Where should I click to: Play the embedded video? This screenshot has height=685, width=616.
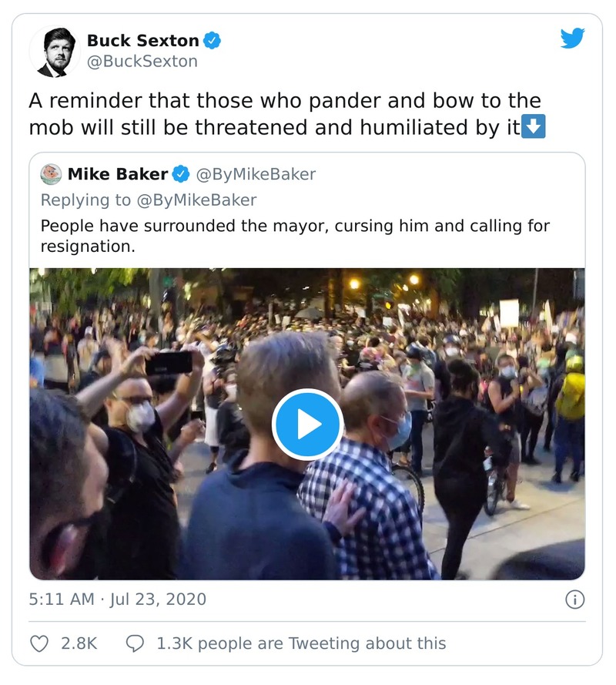307,424
